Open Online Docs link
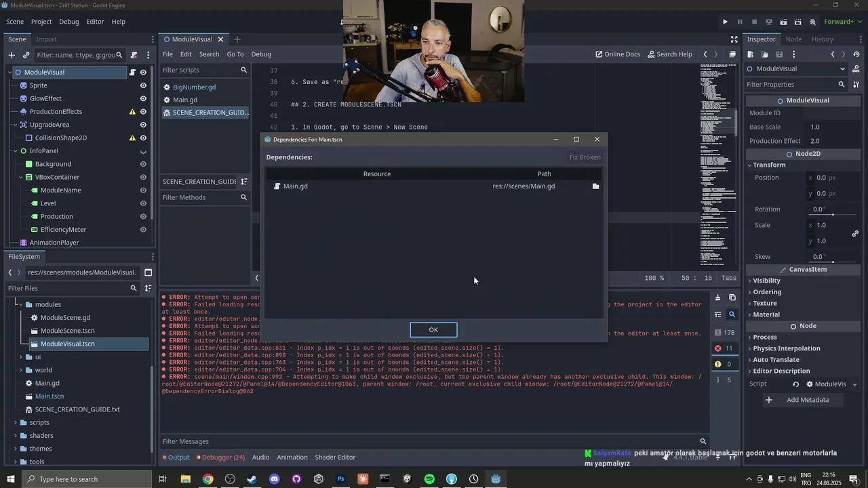 (x=618, y=54)
